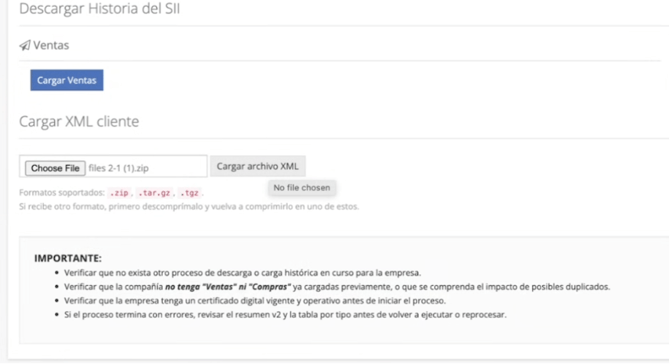670x364 pixels.
Task: Click the bullet about certificado digital vigente
Action: [x=255, y=301]
